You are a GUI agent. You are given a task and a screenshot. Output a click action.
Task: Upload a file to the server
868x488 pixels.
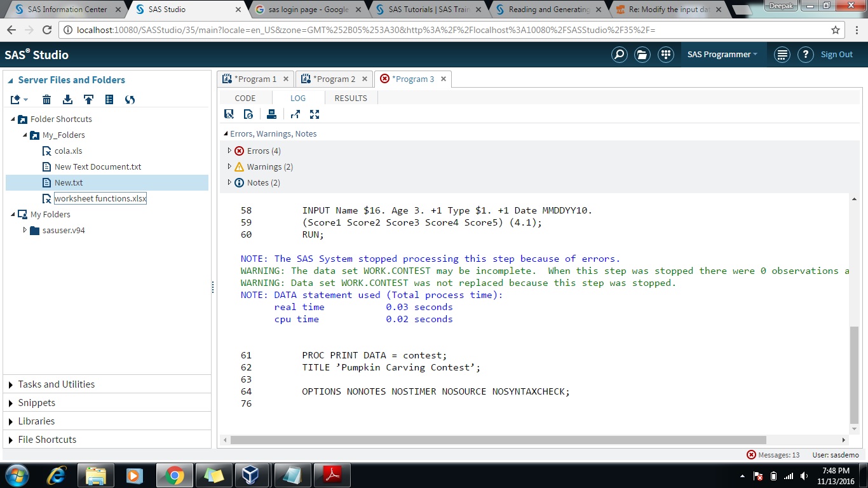click(x=89, y=99)
